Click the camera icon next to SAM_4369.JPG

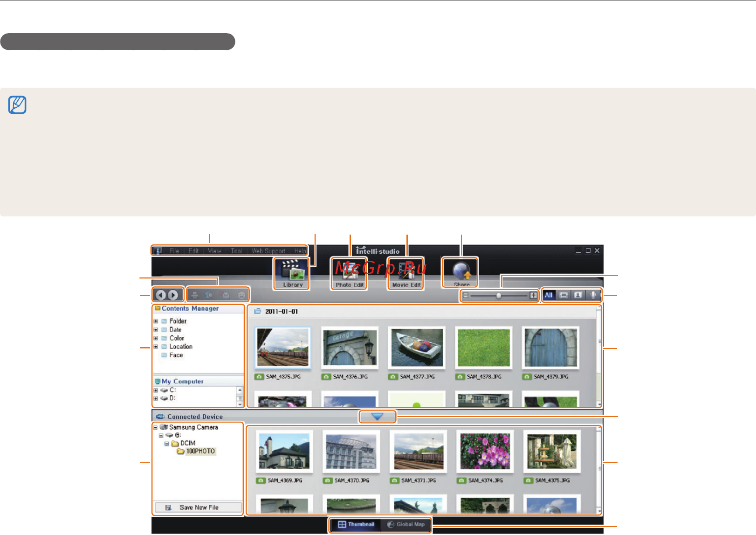(x=261, y=480)
